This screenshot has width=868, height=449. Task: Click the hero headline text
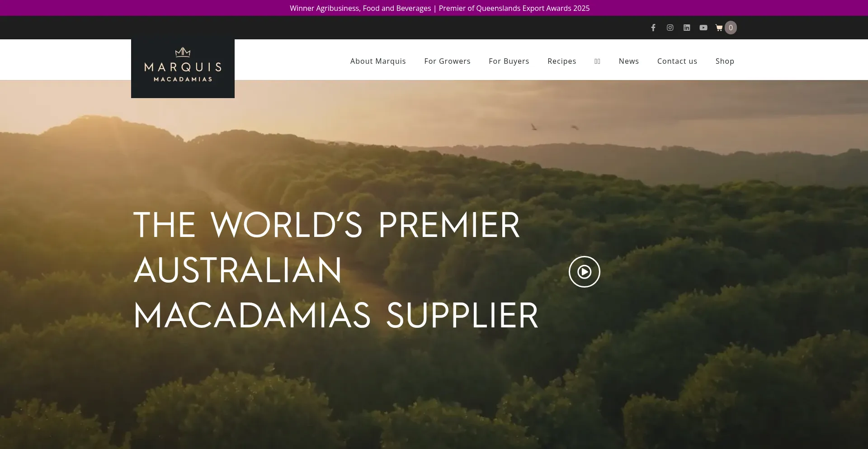(336, 270)
